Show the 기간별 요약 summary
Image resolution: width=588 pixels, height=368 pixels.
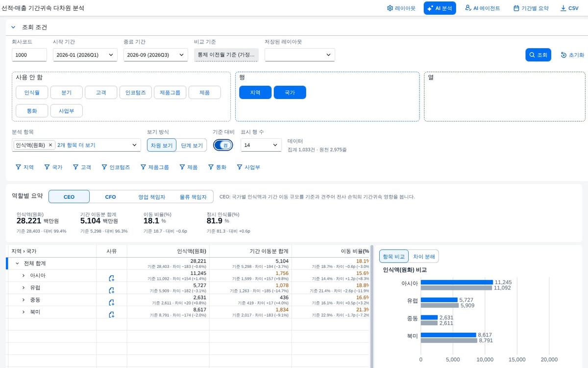tap(531, 8)
